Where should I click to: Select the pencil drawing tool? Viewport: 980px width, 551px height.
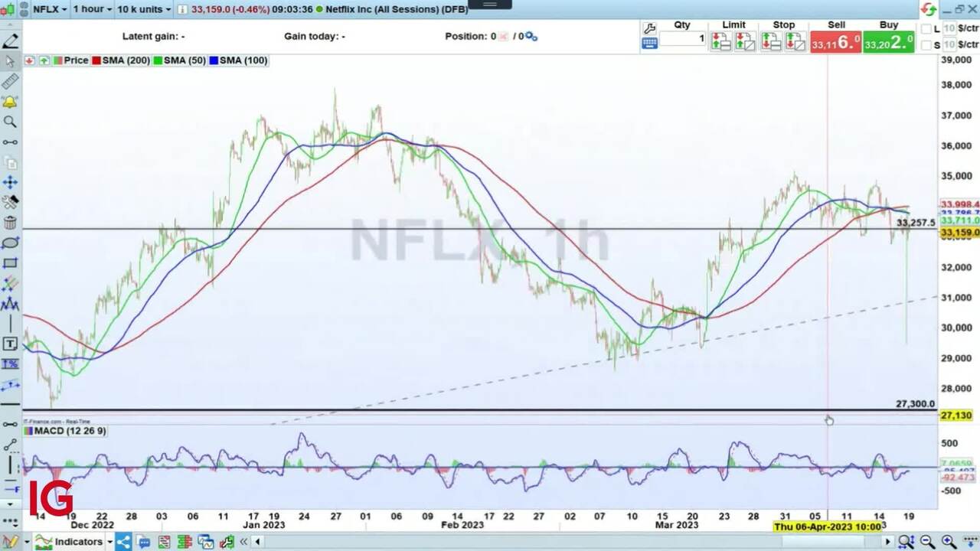(x=11, y=41)
